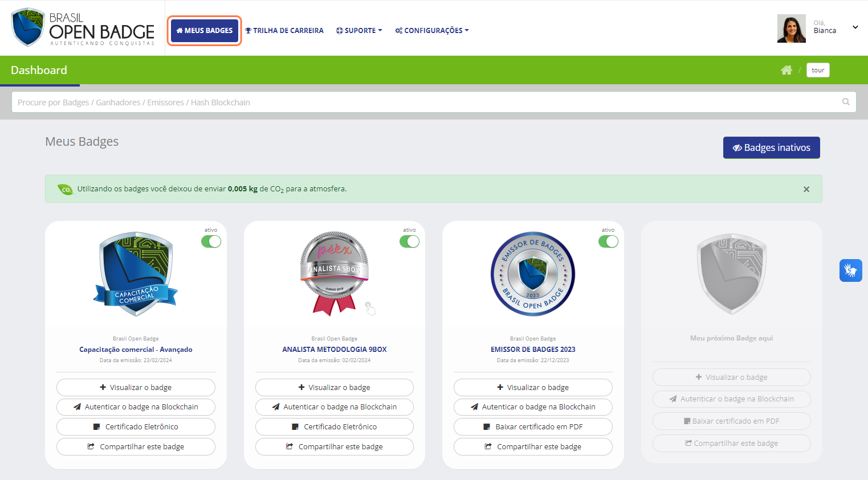
Task: Click 'Data da emissão: 22/12/2023' text
Action: point(533,360)
